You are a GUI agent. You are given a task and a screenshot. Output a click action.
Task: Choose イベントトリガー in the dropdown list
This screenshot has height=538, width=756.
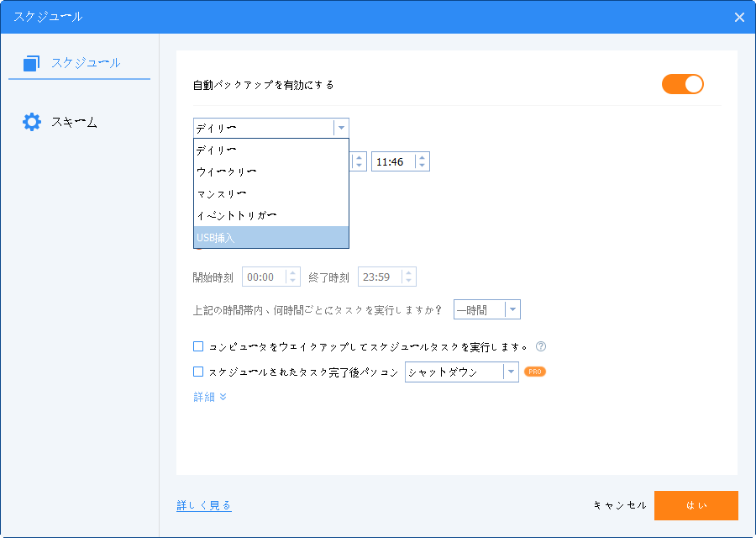(234, 216)
